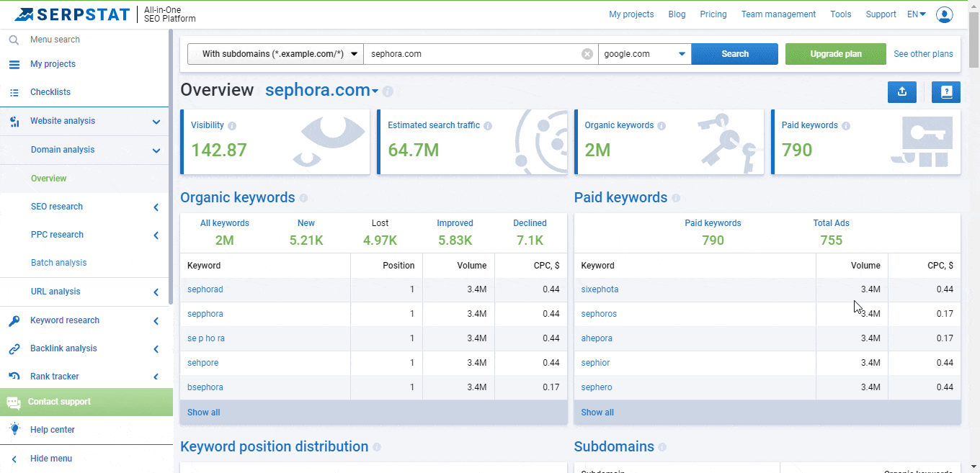The width and height of the screenshot is (980, 473).
Task: Select Overview in the sidebar
Action: pos(48,179)
